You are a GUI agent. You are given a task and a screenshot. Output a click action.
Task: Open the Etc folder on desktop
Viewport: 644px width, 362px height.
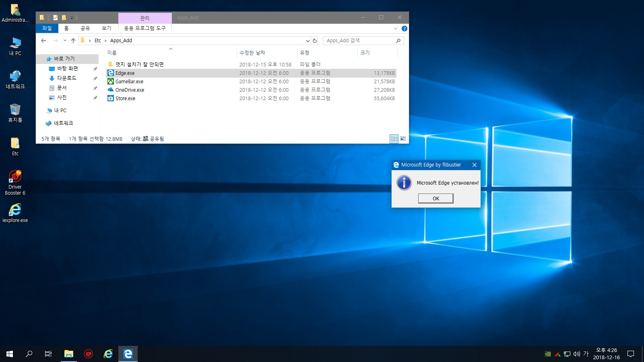click(x=15, y=146)
